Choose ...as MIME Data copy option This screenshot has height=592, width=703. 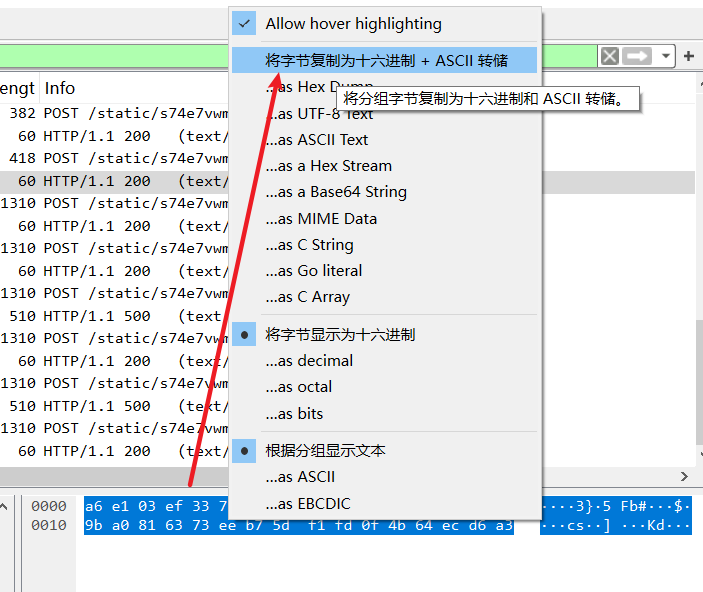[384, 218]
